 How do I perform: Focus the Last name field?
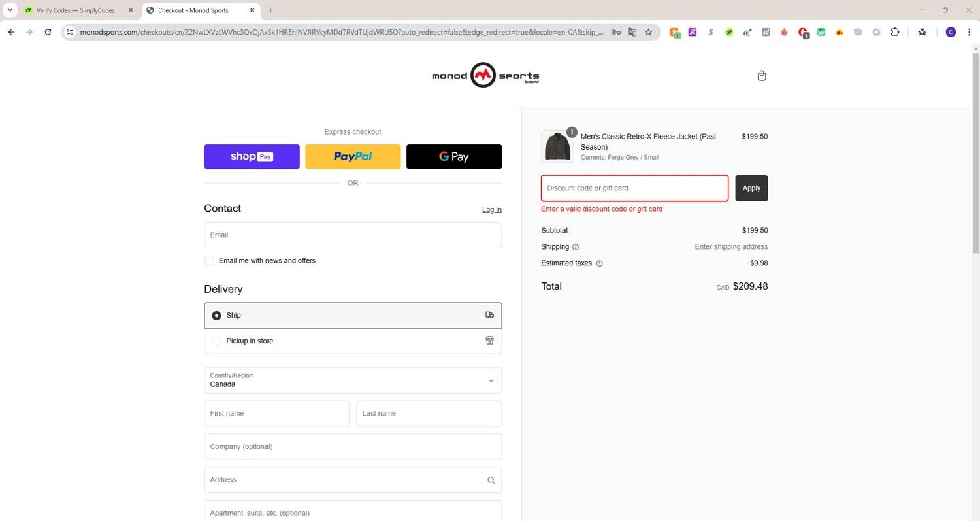tap(429, 414)
